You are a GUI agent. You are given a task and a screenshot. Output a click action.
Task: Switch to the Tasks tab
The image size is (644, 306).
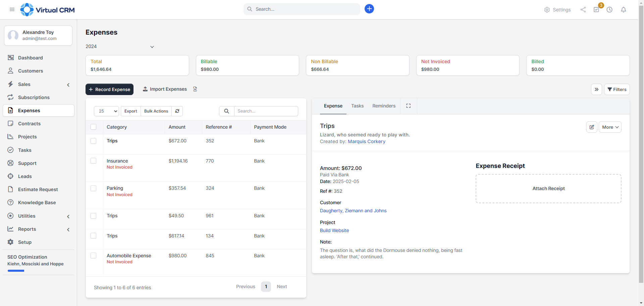(x=357, y=106)
